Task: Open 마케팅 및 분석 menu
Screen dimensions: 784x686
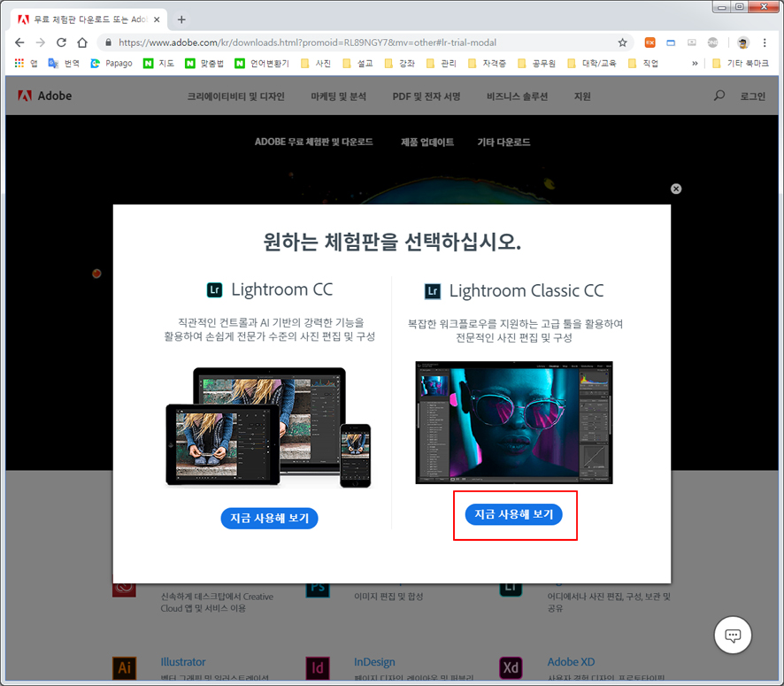Action: pyautogui.click(x=339, y=96)
